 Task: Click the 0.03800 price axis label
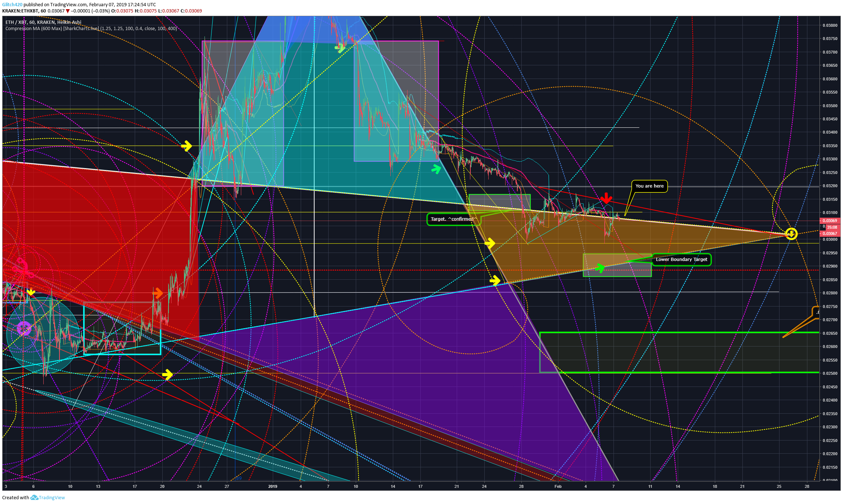click(830, 25)
